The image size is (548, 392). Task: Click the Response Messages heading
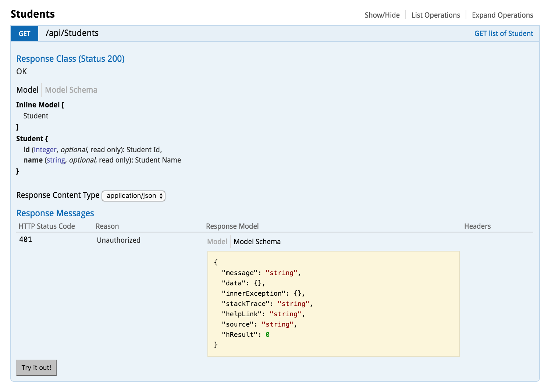point(55,213)
